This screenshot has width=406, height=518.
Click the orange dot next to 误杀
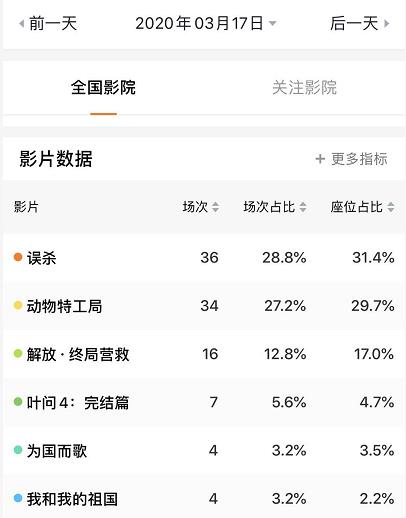click(x=18, y=257)
